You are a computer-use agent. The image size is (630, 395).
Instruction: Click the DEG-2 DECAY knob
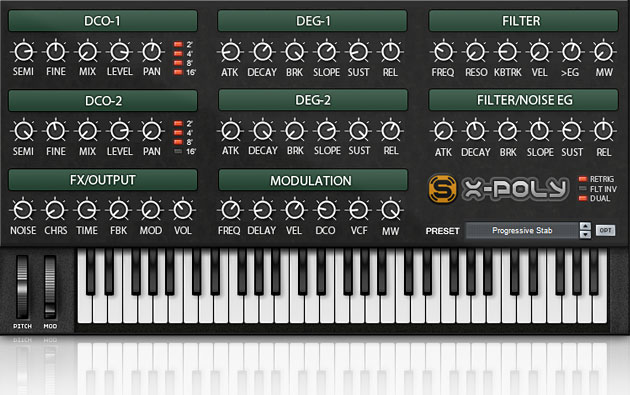(262, 131)
